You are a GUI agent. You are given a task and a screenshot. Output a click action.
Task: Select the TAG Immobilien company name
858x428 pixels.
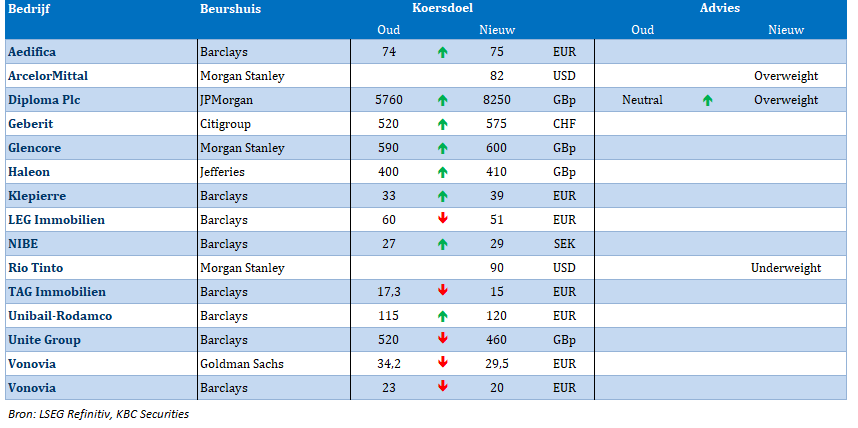[57, 292]
